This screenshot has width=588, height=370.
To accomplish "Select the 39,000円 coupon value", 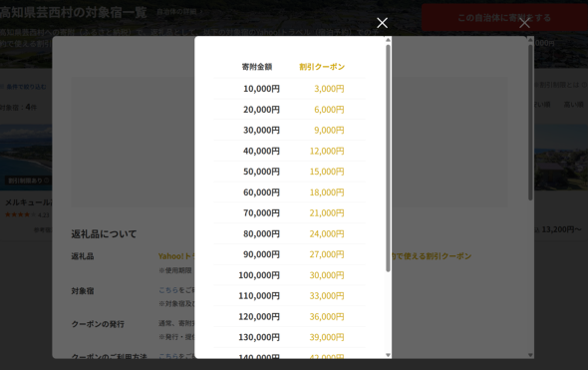I will [x=327, y=337].
